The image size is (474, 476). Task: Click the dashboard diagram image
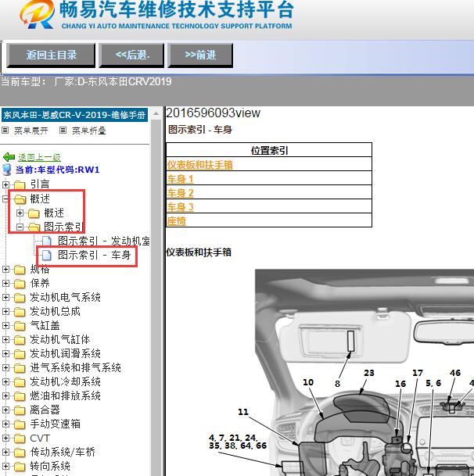point(364,373)
